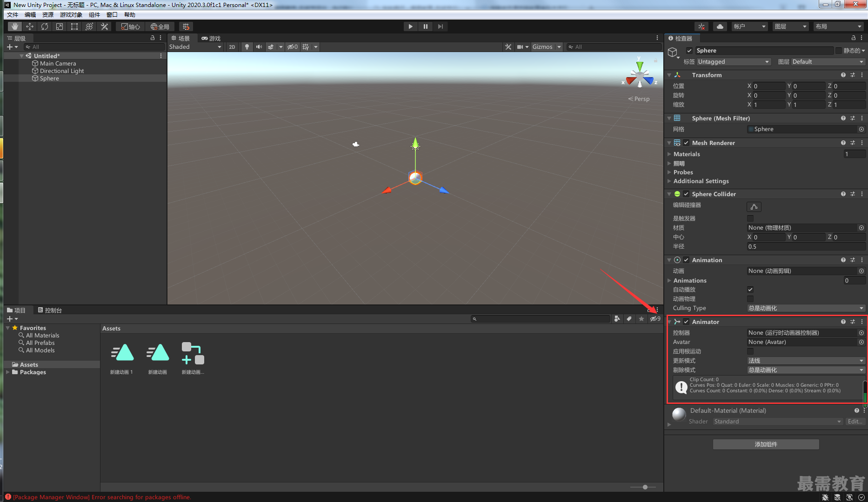868x502 pixels.
Task: Open the Untagged tag dropdown
Action: 734,62
